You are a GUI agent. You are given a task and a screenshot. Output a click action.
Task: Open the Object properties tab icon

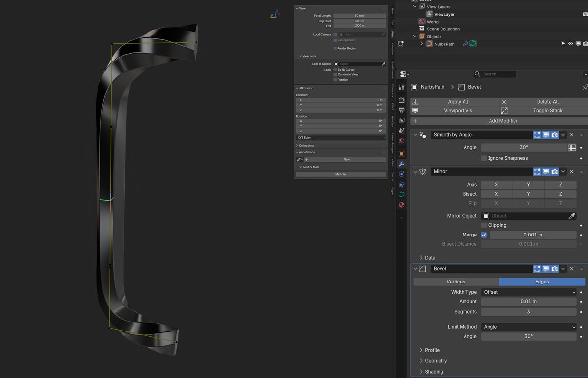pyautogui.click(x=402, y=154)
